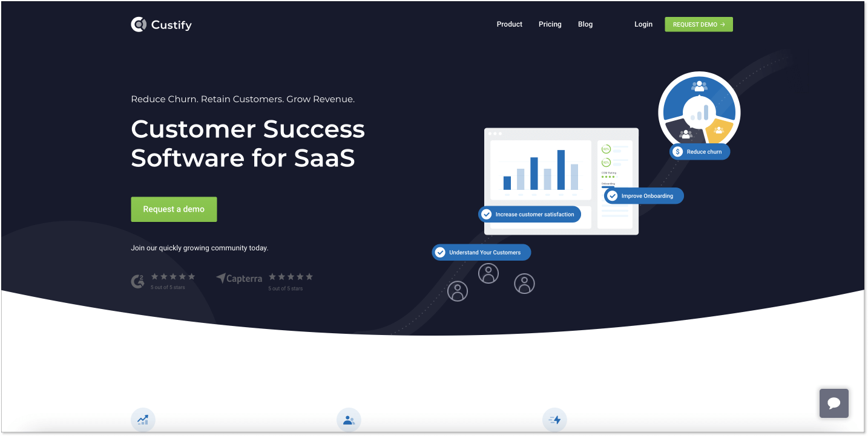Click the growth chart feature icon

tap(143, 420)
